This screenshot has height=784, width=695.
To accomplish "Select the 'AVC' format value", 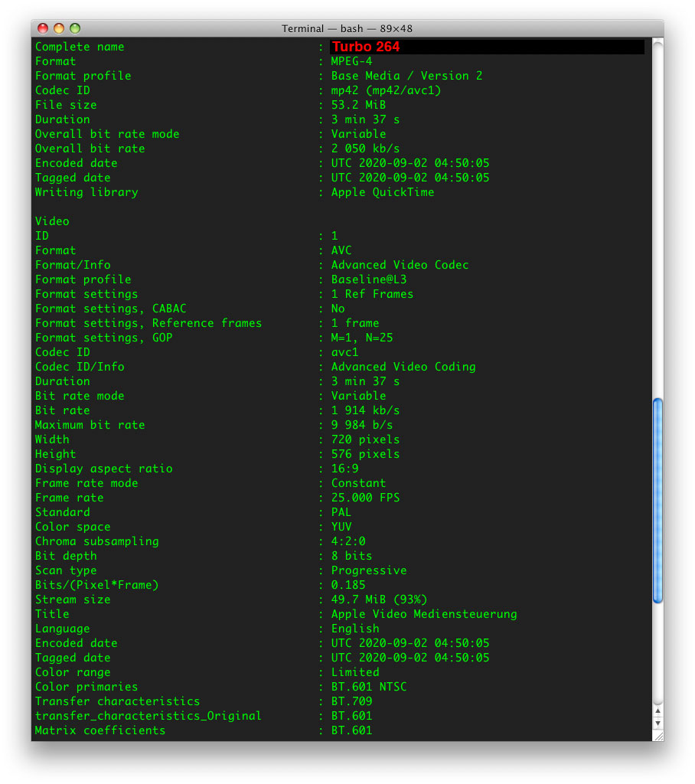I will pos(341,250).
